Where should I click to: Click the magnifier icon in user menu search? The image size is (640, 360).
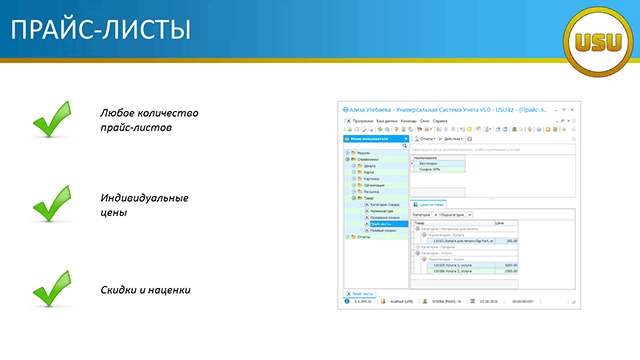click(x=404, y=146)
